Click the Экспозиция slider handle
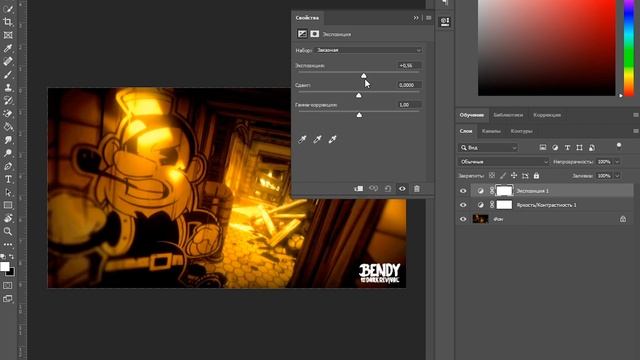This screenshot has width=640, height=360. pyautogui.click(x=364, y=76)
